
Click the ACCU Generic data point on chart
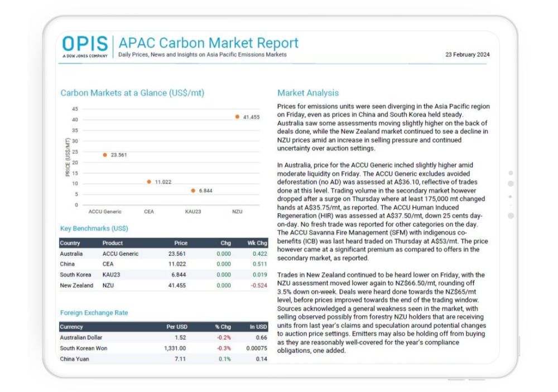tap(105, 154)
